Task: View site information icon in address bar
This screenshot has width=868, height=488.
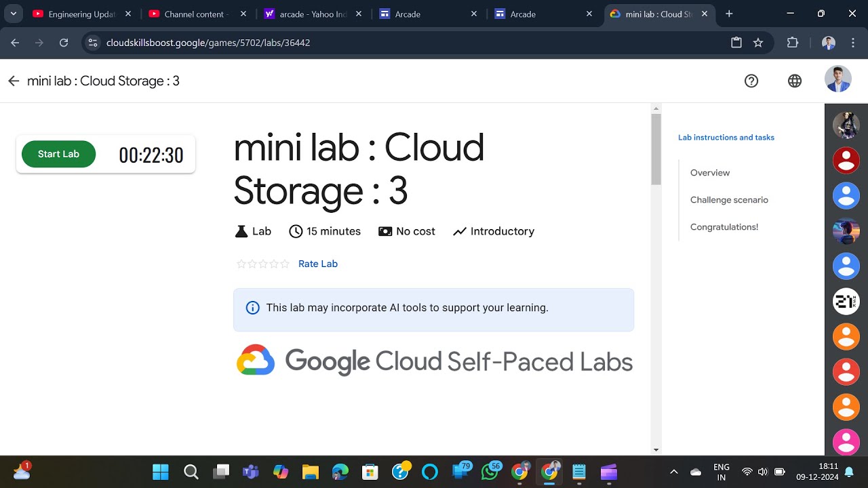Action: pos(94,43)
